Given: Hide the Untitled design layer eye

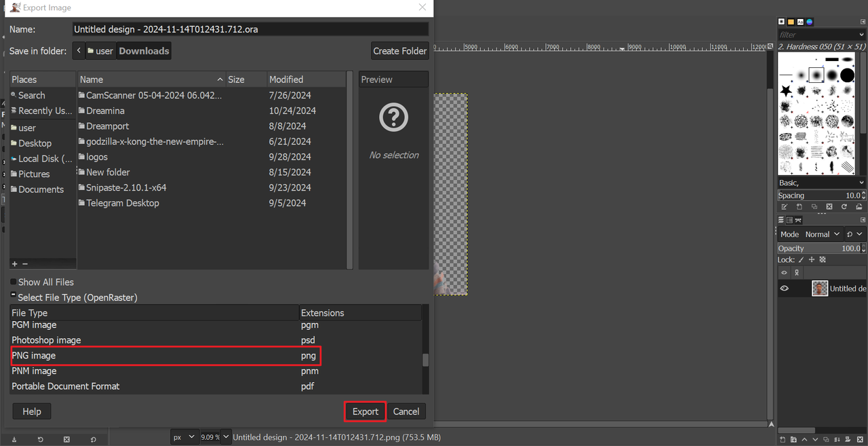Looking at the screenshot, I should coord(785,289).
